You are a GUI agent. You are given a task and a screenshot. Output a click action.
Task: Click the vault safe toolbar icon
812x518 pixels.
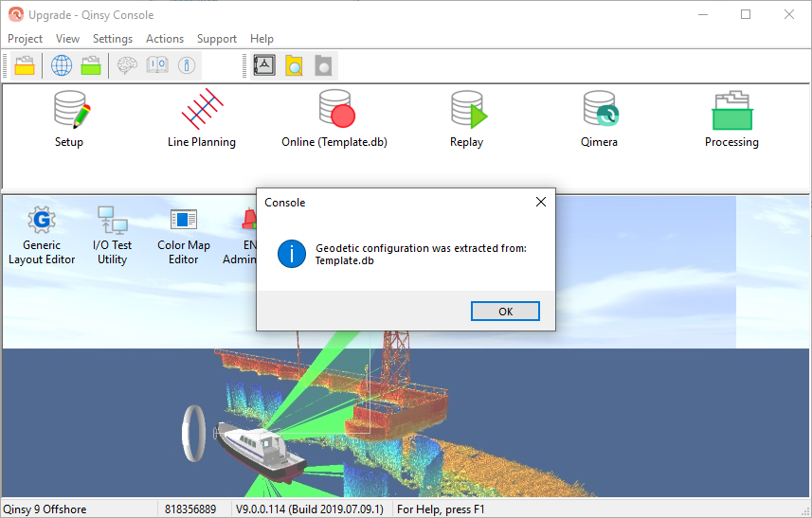click(264, 65)
